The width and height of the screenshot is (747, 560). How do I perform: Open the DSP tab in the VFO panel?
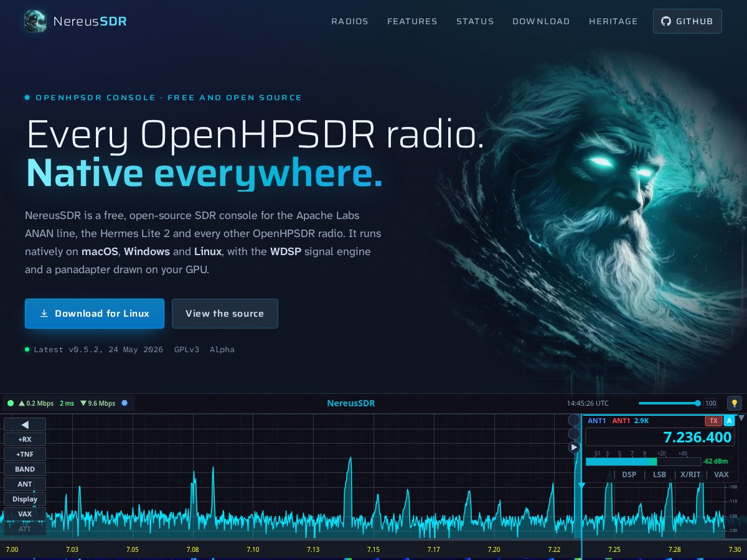pos(629,475)
